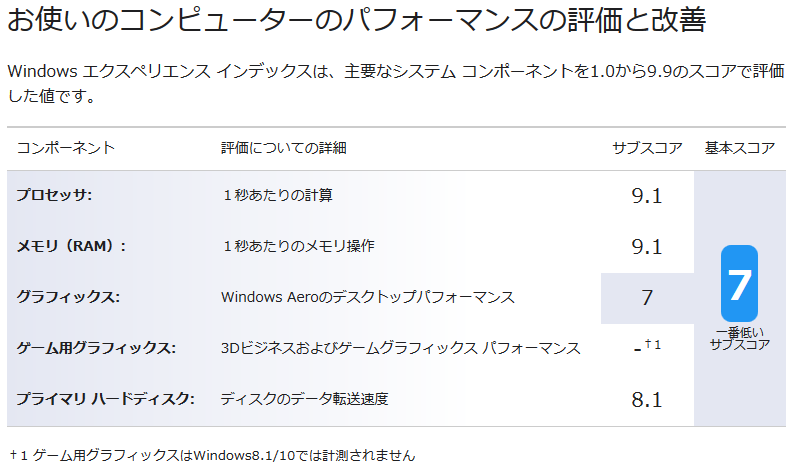Click the 評価についての詳細 column header
Viewport: 794px width, 472px height.
click(284, 148)
